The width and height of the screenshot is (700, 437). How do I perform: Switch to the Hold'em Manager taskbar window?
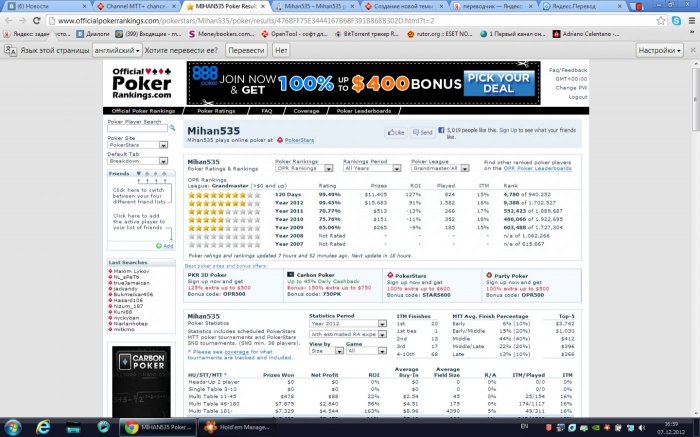pyautogui.click(x=236, y=427)
